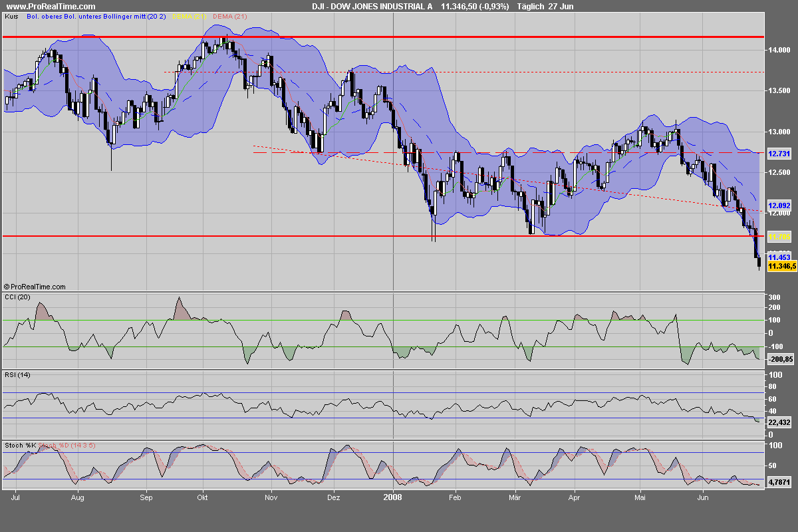Select the Bol. unteres legend label
This screenshot has width=798, height=532.
click(83, 16)
